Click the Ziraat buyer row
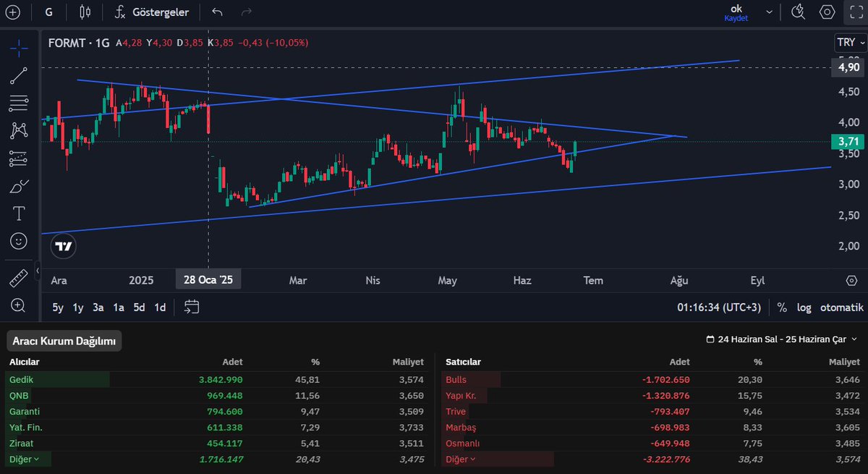 [215, 443]
